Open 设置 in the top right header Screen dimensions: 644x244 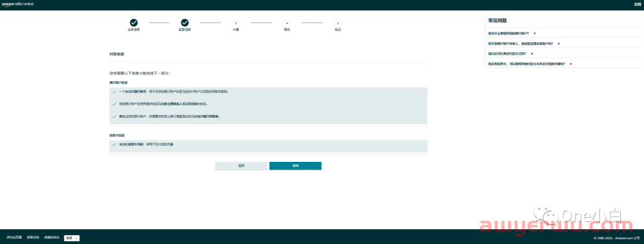637,4
